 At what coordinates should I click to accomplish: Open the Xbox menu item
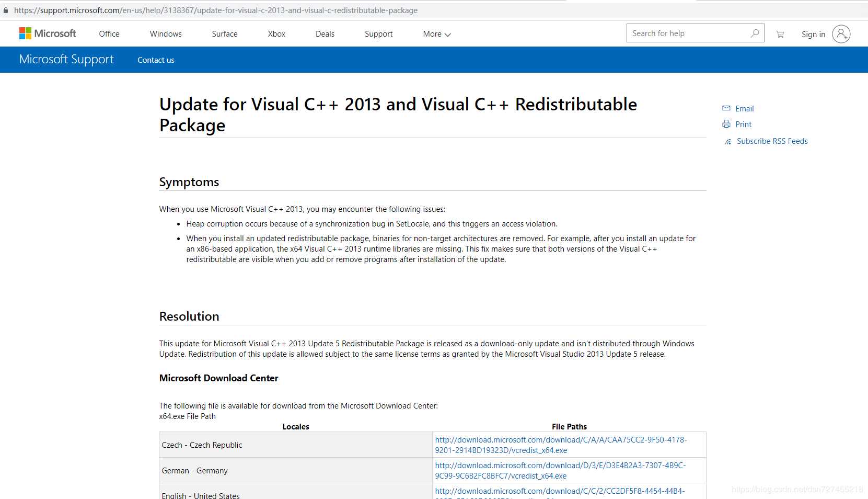coord(276,34)
